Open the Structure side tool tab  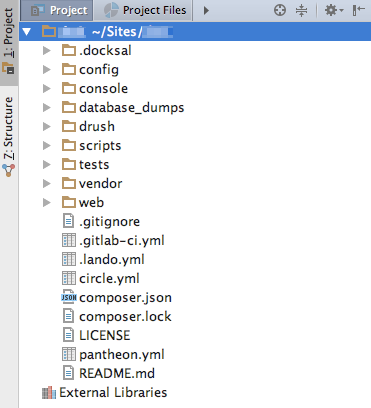pos(9,137)
